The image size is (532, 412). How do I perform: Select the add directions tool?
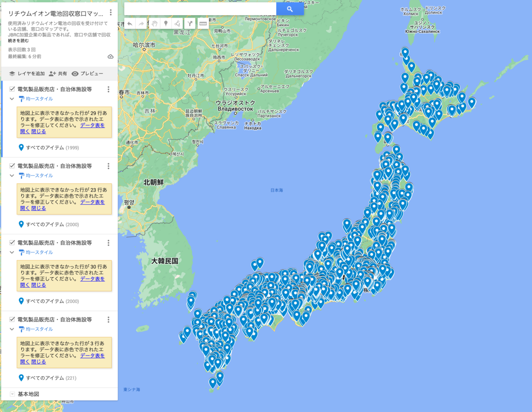coord(190,24)
